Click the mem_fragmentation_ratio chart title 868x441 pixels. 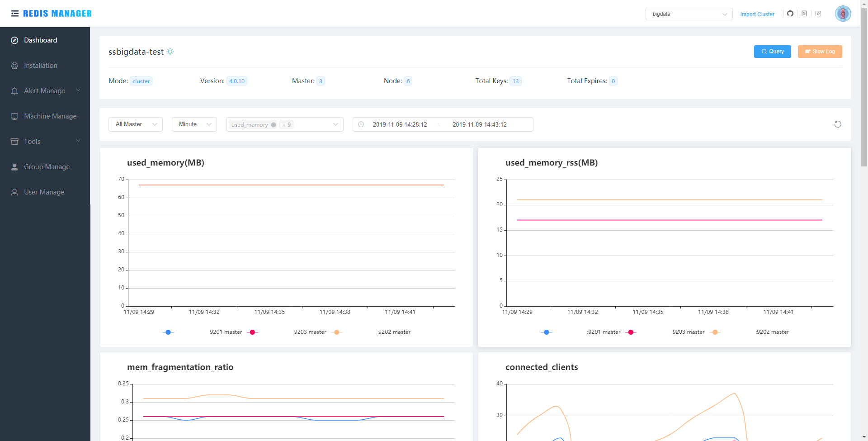point(180,367)
